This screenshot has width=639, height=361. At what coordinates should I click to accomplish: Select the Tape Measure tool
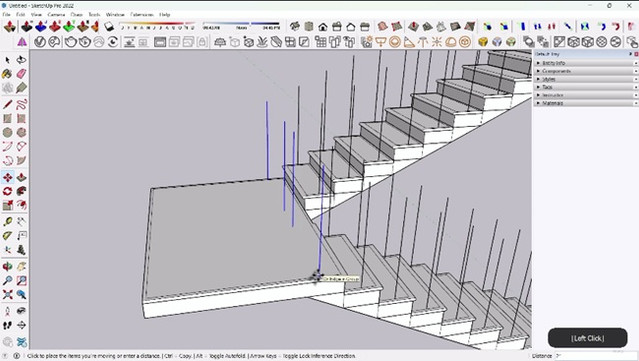coord(7,222)
